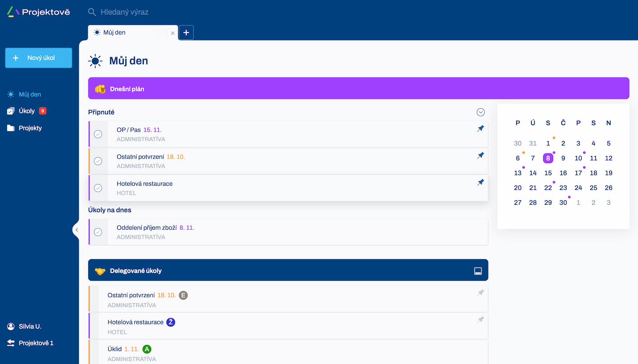Select day 30 with purple dot

tap(563, 202)
